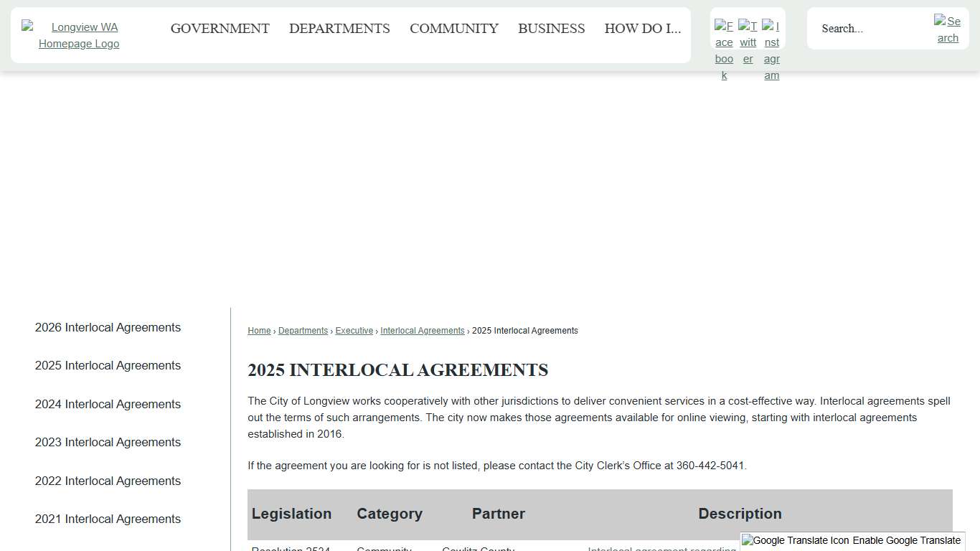Click Interlocal Agreements breadcrumb link
This screenshot has height=551, width=980.
point(422,331)
